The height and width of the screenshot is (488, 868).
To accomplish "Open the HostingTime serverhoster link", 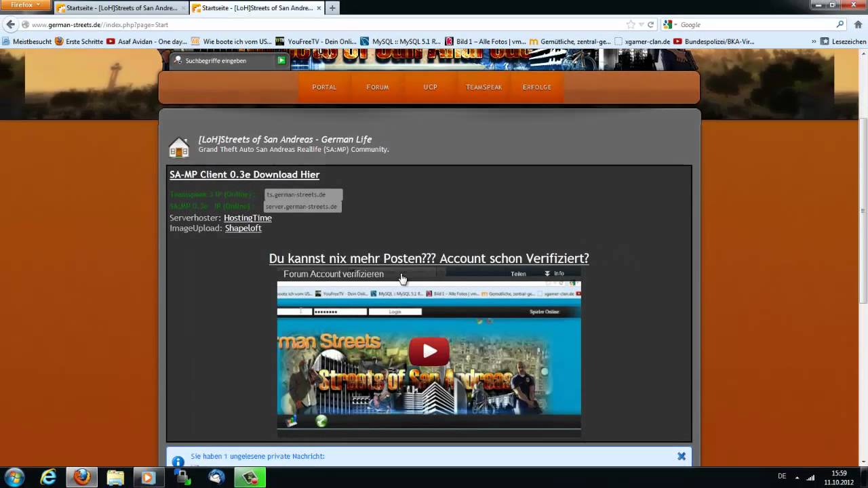I will point(248,218).
